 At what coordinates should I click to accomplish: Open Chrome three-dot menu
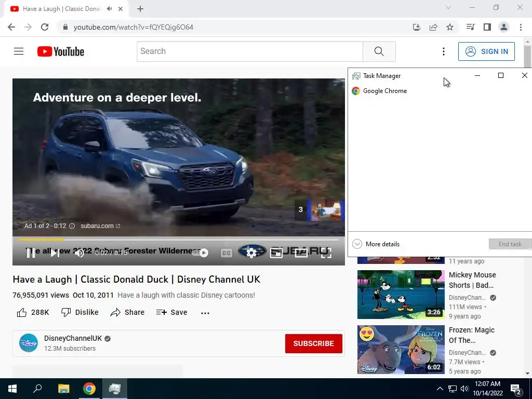521,27
